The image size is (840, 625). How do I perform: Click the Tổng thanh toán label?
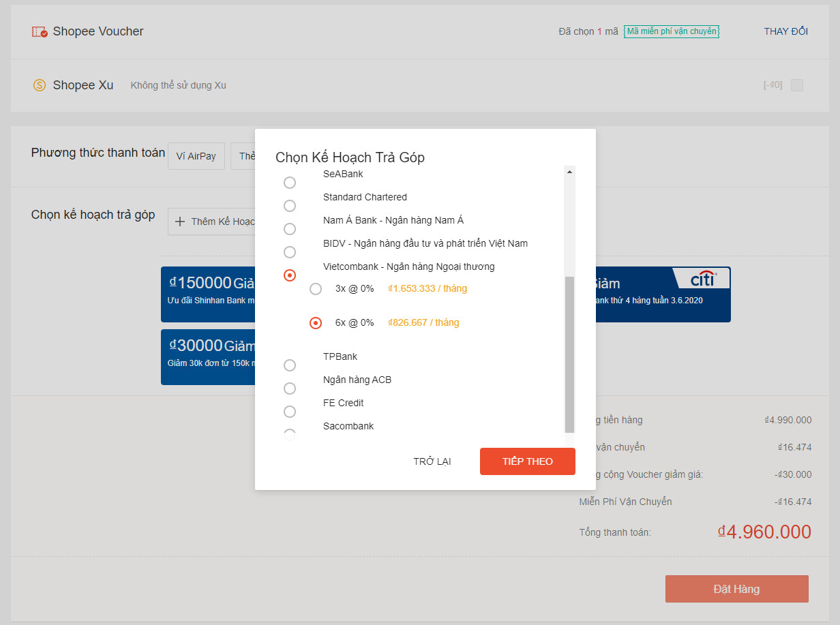pos(615,532)
